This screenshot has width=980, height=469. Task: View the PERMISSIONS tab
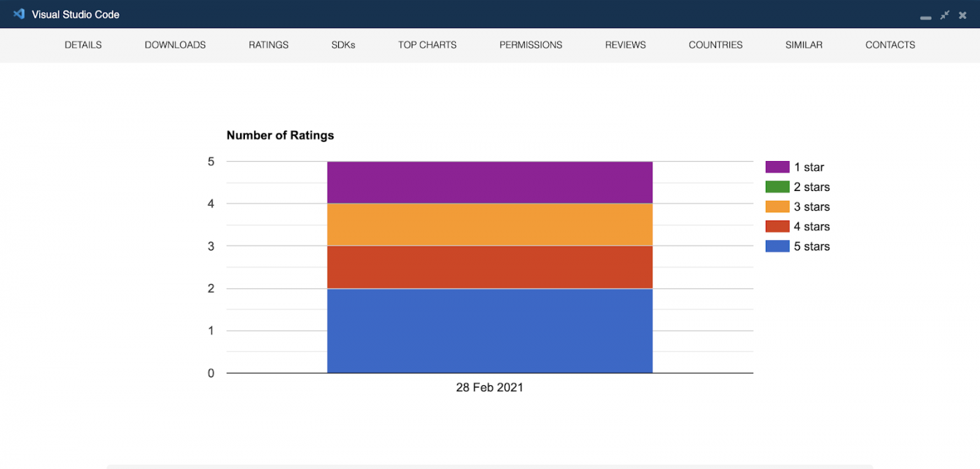point(531,45)
